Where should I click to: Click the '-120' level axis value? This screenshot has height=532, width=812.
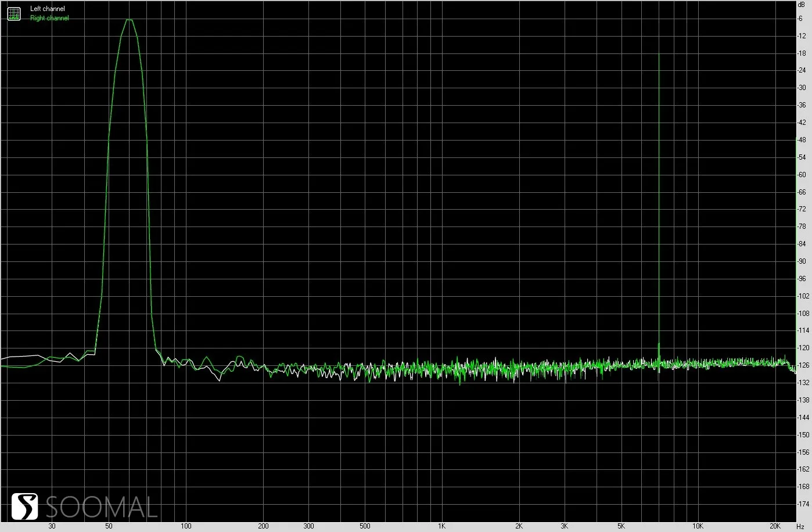tap(803, 348)
